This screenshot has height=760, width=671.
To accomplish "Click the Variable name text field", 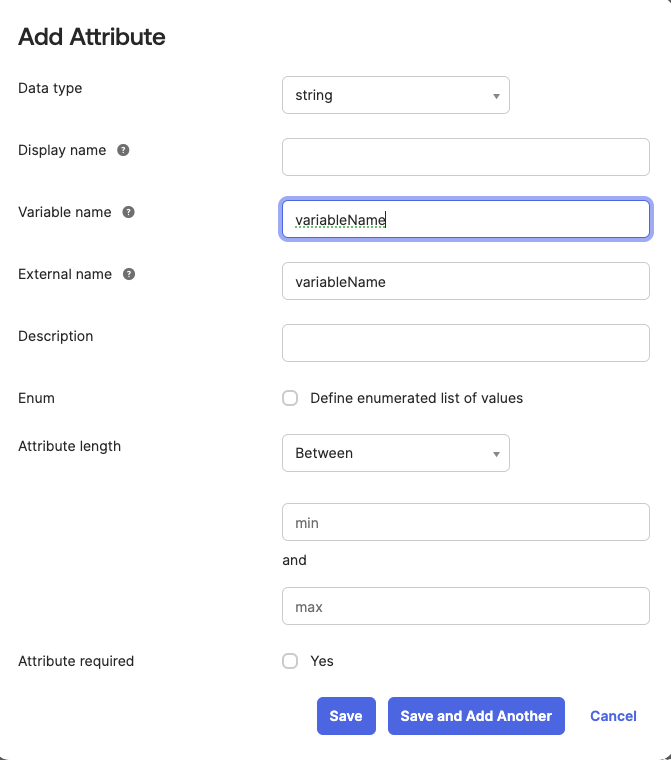I will [x=466, y=220].
